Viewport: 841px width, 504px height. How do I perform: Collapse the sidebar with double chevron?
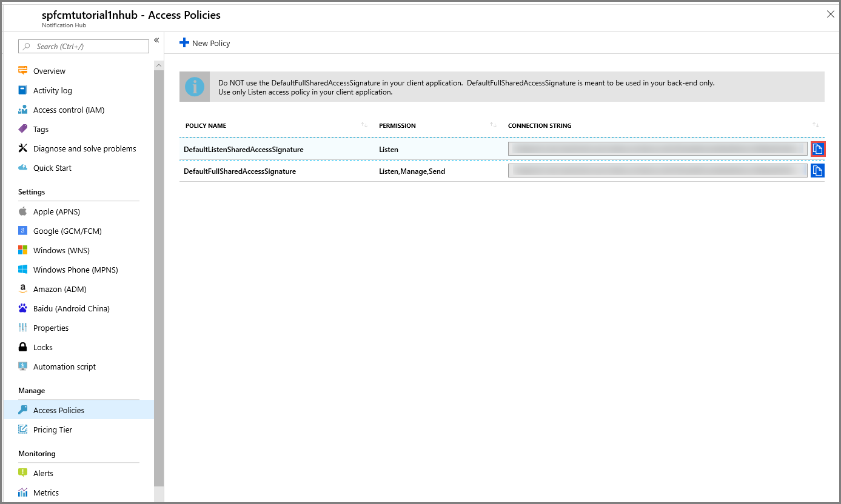coord(156,40)
